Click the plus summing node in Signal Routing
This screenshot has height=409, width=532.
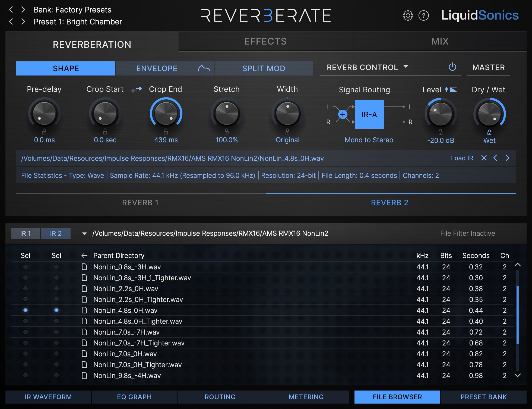[343, 114]
